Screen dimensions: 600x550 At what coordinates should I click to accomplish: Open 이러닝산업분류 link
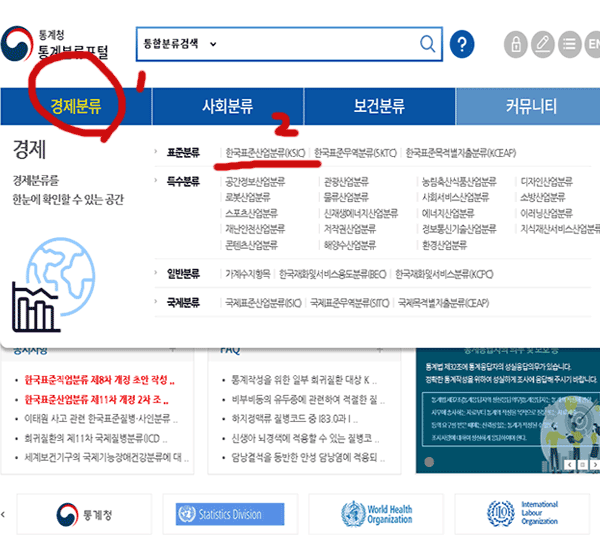pyautogui.click(x=546, y=213)
